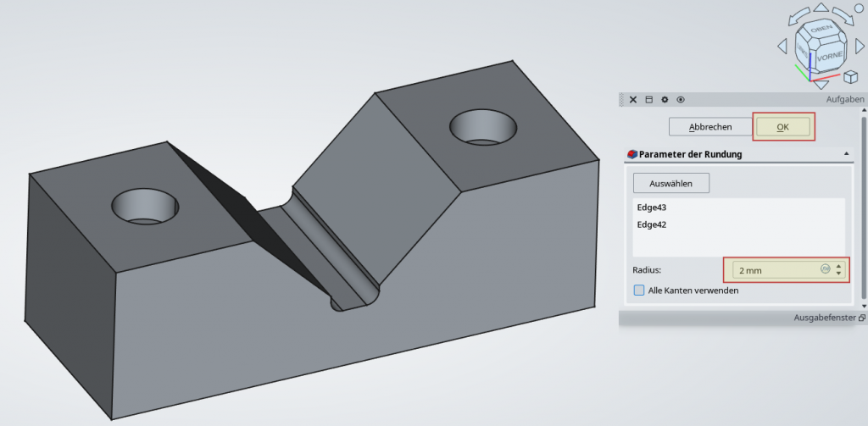Select Edge43 in the edge list
The width and height of the screenshot is (868, 426).
point(651,207)
